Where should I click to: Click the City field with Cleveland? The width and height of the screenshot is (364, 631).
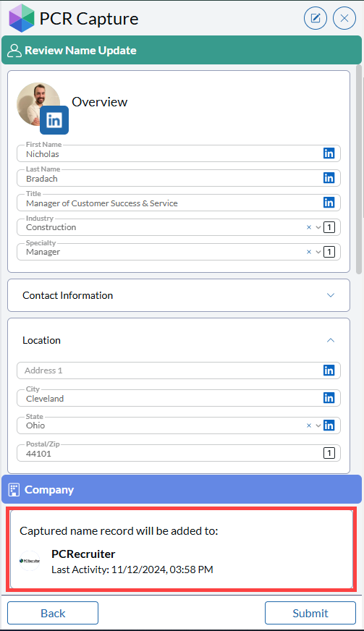pos(179,398)
